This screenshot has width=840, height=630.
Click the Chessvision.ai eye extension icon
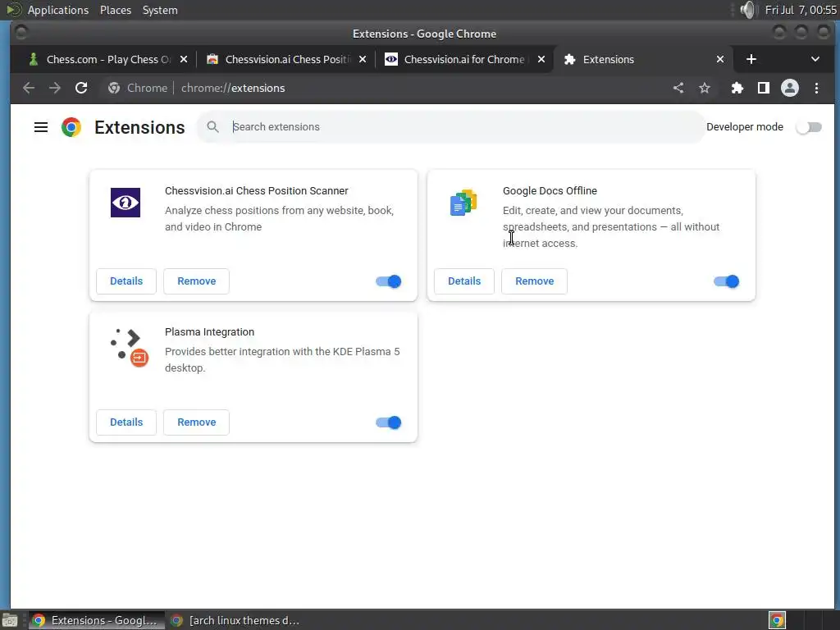126,203
